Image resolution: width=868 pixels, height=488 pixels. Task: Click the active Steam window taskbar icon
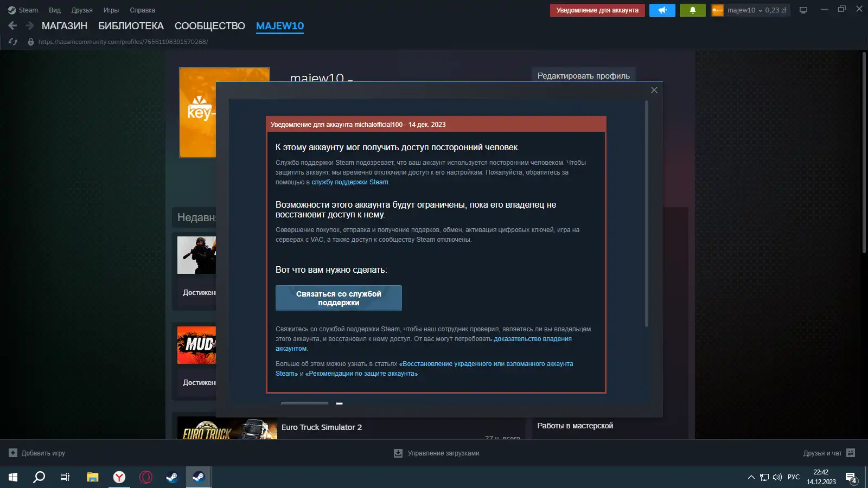point(199,477)
